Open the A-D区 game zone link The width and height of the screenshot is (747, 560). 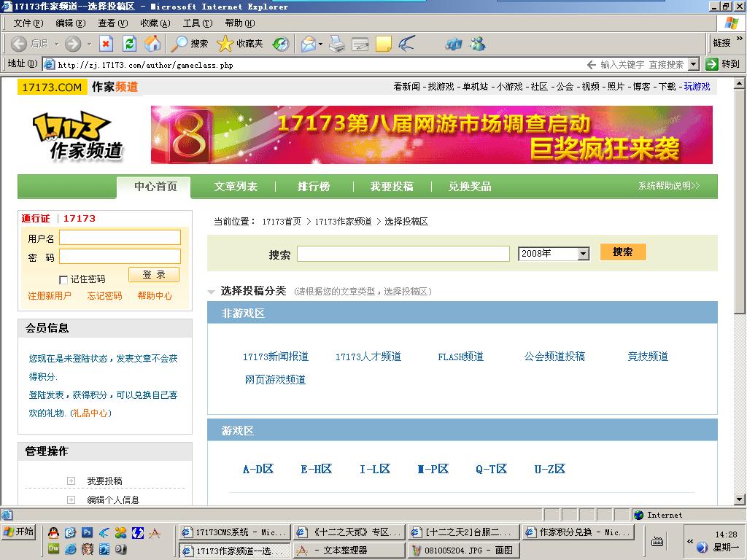pyautogui.click(x=258, y=470)
